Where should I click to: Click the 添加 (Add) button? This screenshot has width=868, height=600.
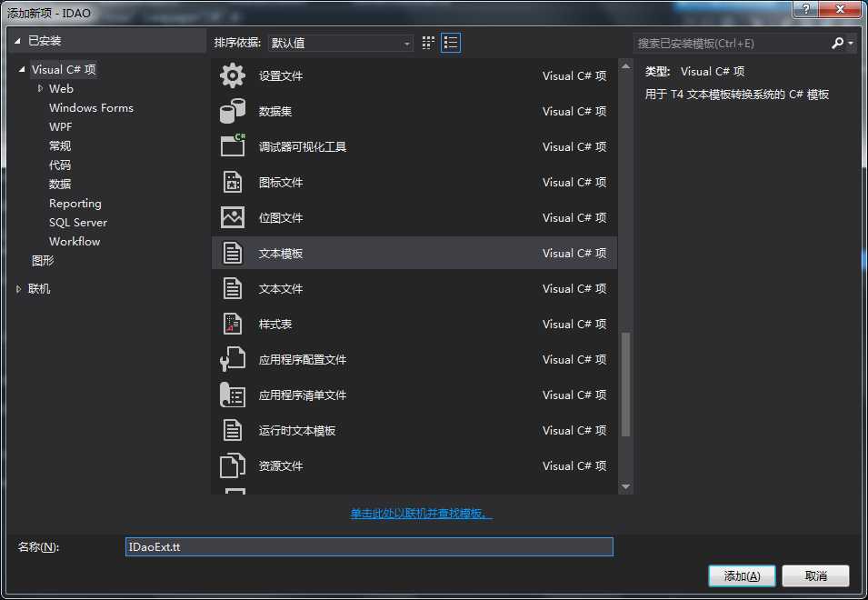[742, 575]
